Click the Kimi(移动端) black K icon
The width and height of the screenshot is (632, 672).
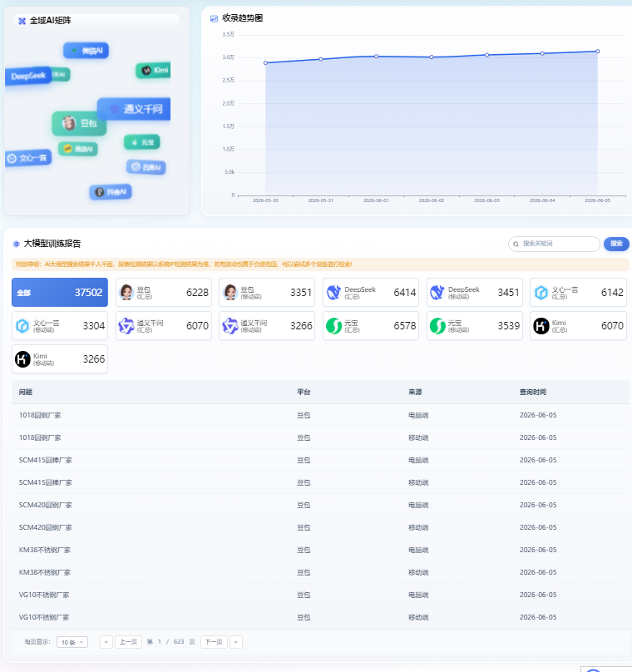click(x=22, y=359)
